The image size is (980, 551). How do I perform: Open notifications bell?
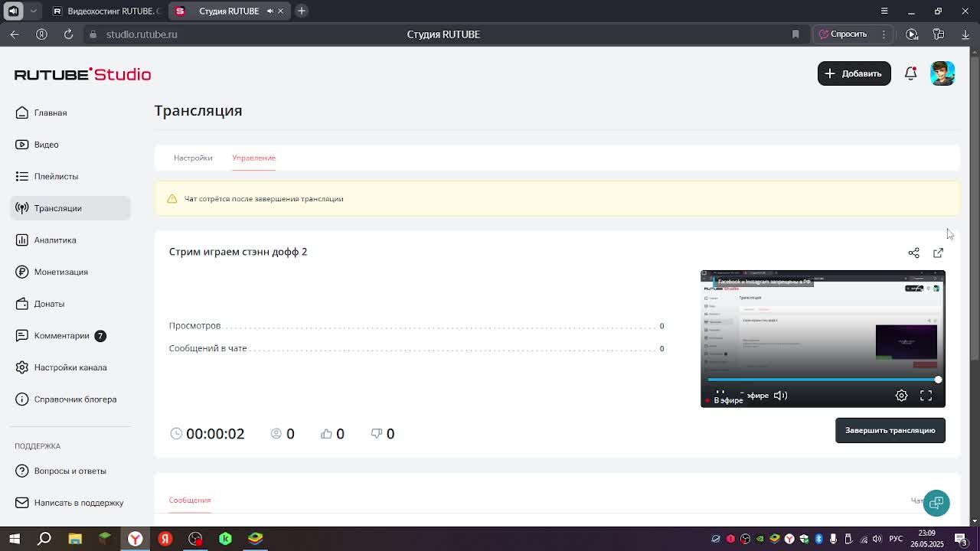pos(910,73)
